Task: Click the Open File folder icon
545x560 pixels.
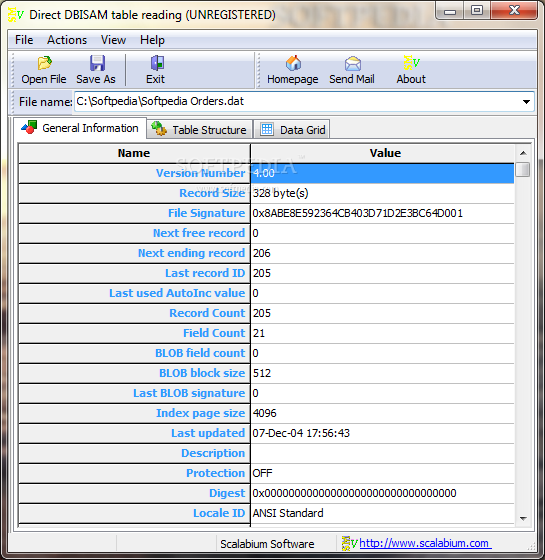Action: coord(45,63)
